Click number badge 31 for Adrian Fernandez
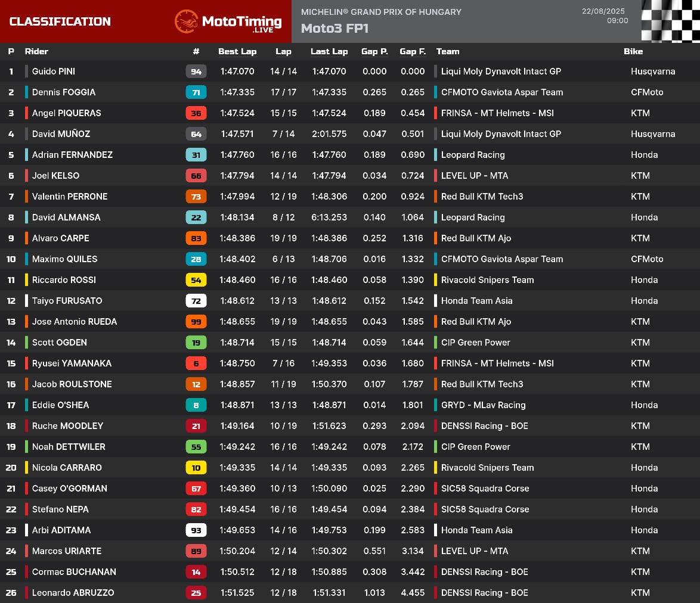 click(196, 155)
